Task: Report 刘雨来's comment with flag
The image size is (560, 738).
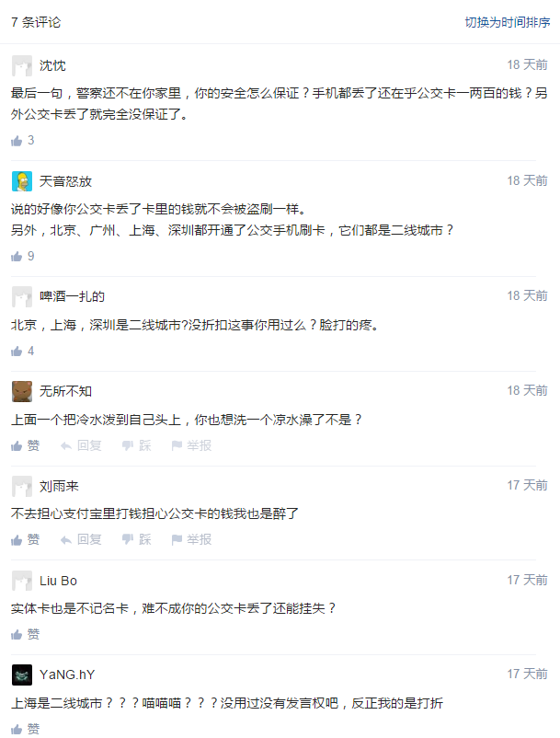Action: [191, 540]
